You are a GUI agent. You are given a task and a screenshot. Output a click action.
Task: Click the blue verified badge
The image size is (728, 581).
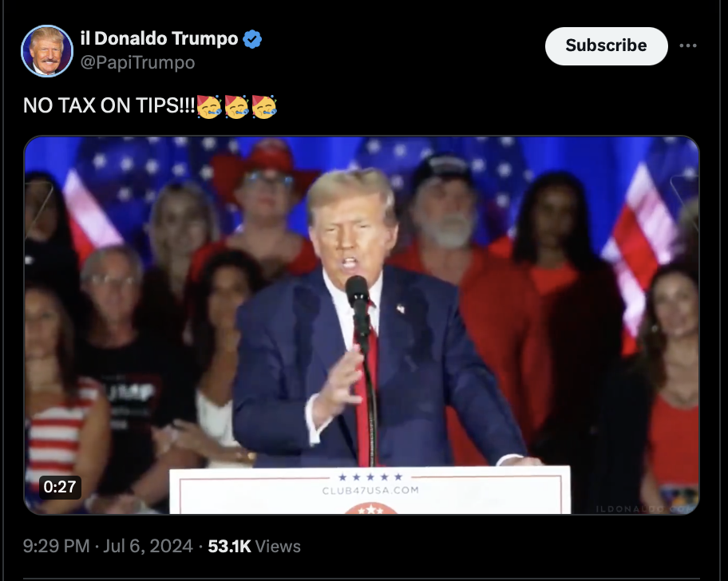pyautogui.click(x=252, y=39)
